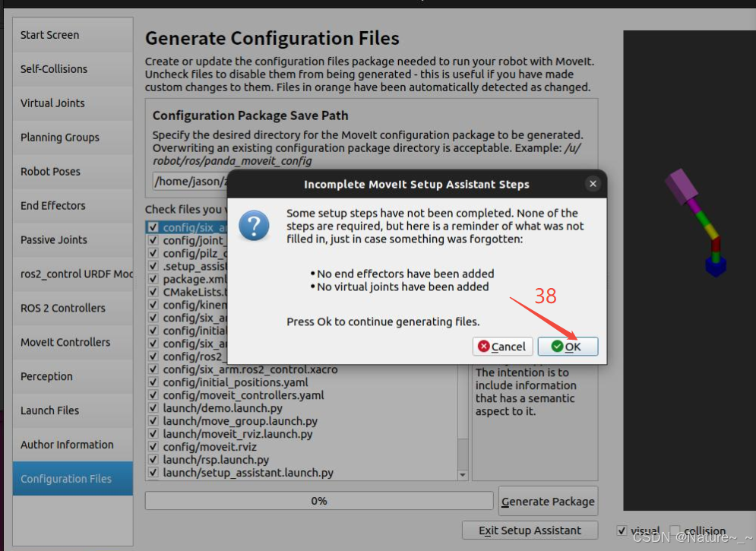Click the configuration package save path field
Screen dimensions: 756x551
(x=190, y=181)
